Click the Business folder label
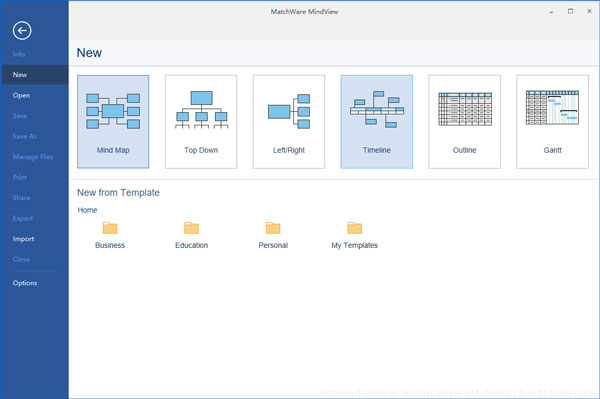The height and width of the screenshot is (399, 600). (110, 245)
